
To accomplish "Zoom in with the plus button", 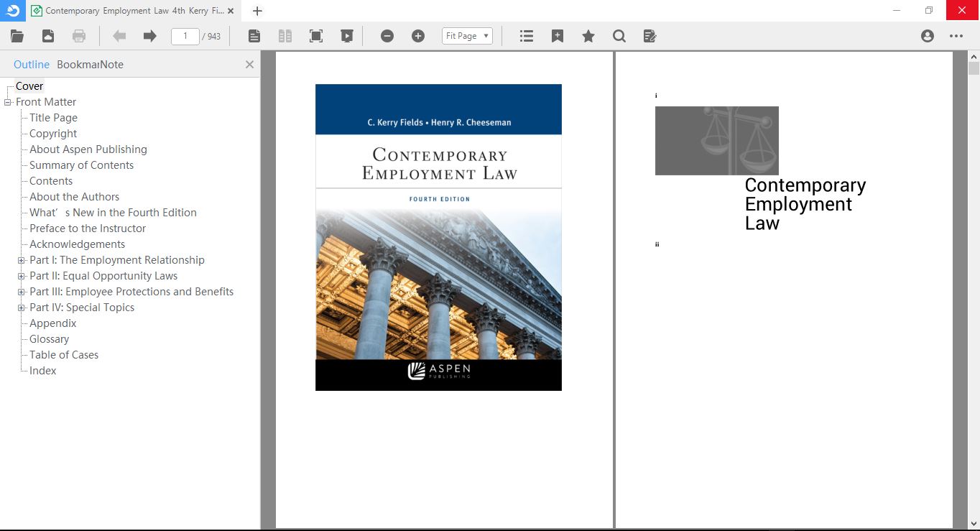I will pyautogui.click(x=418, y=36).
